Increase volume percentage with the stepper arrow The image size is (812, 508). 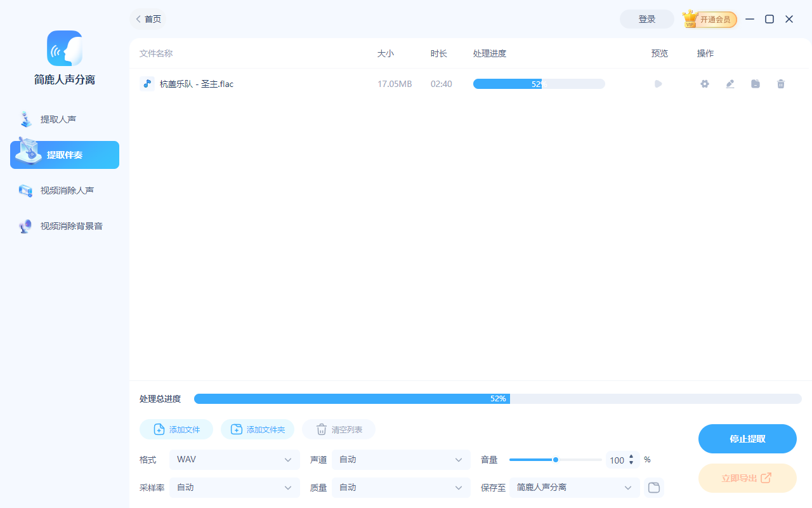631,457
